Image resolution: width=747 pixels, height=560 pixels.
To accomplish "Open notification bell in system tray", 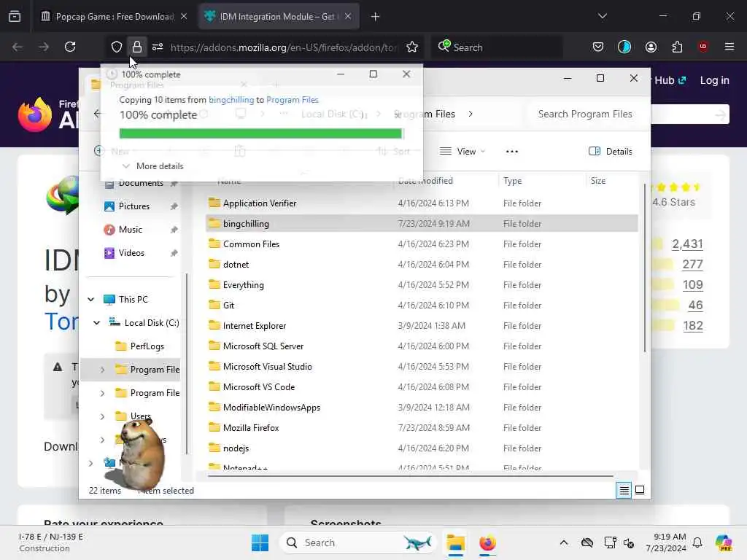I will tap(697, 542).
